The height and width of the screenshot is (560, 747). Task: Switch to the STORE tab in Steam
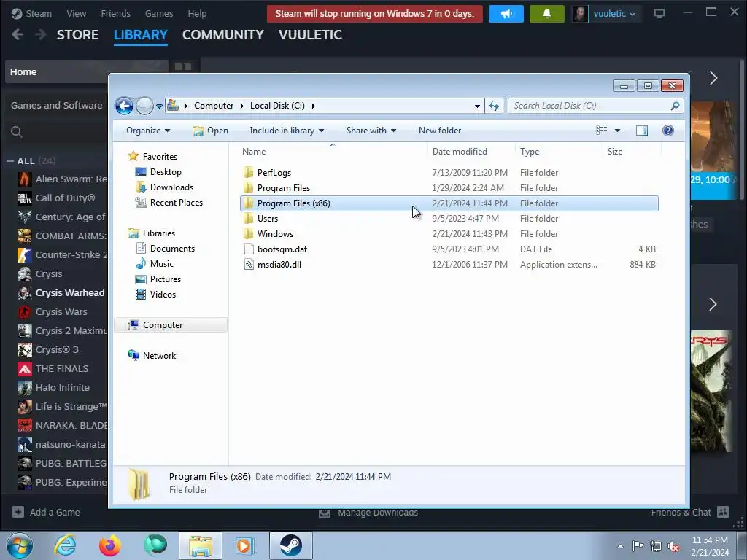coord(77,35)
